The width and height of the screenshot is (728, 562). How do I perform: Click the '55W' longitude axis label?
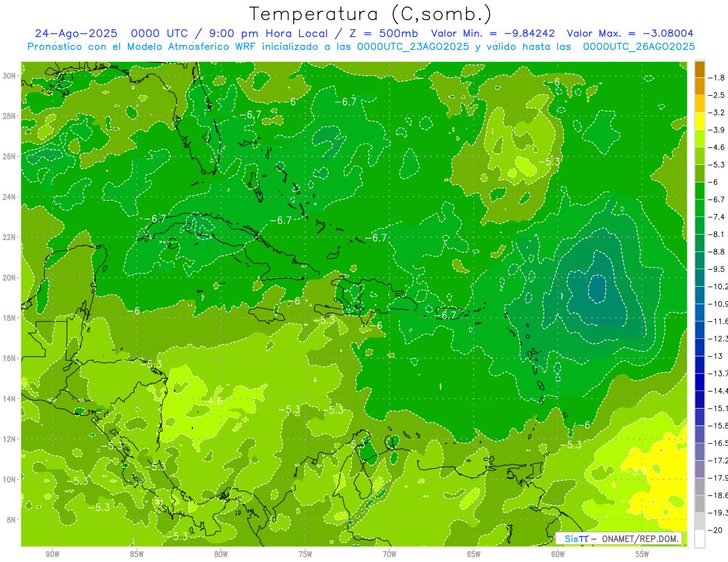[642, 554]
